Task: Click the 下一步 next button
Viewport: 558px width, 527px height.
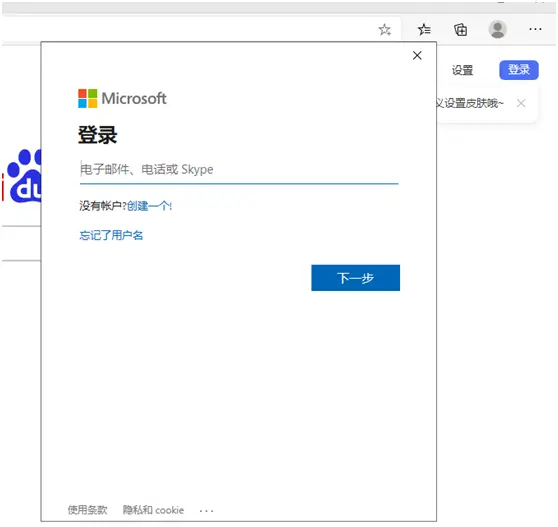Action: click(356, 278)
